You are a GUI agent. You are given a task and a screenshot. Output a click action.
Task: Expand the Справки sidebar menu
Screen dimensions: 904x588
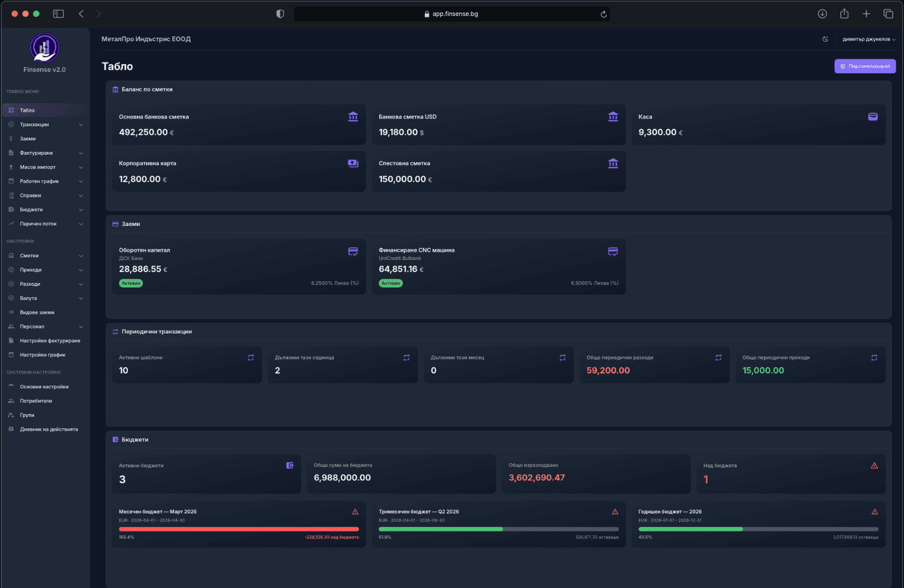coord(45,195)
